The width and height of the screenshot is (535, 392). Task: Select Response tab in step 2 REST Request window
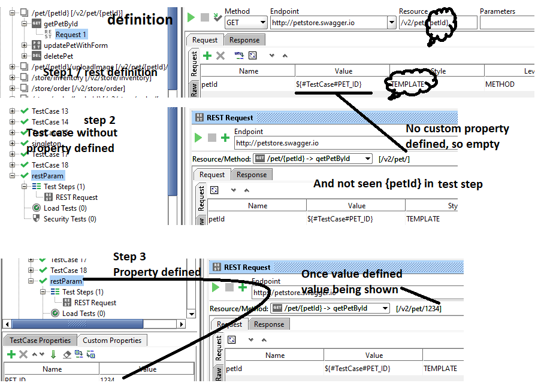pos(252,175)
